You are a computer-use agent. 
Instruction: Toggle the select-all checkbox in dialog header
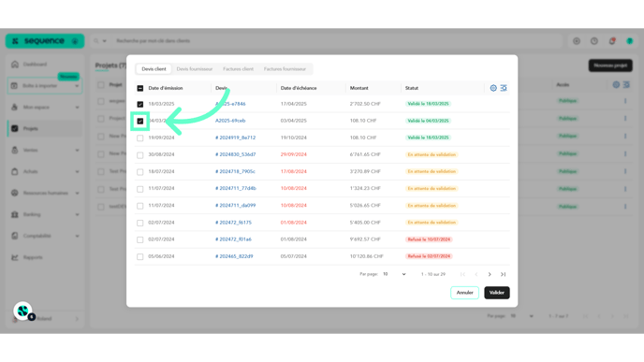tap(140, 88)
